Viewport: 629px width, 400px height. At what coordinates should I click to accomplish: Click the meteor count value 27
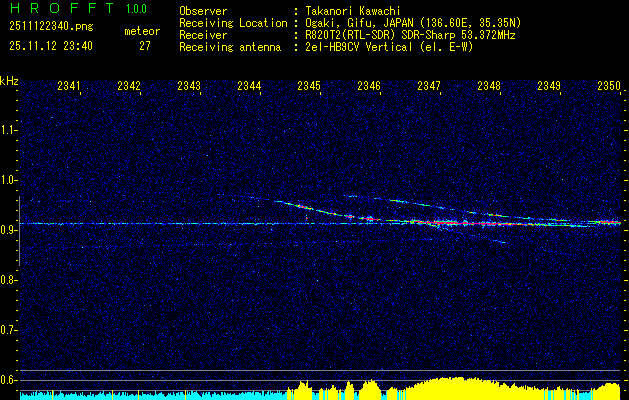tap(145, 46)
